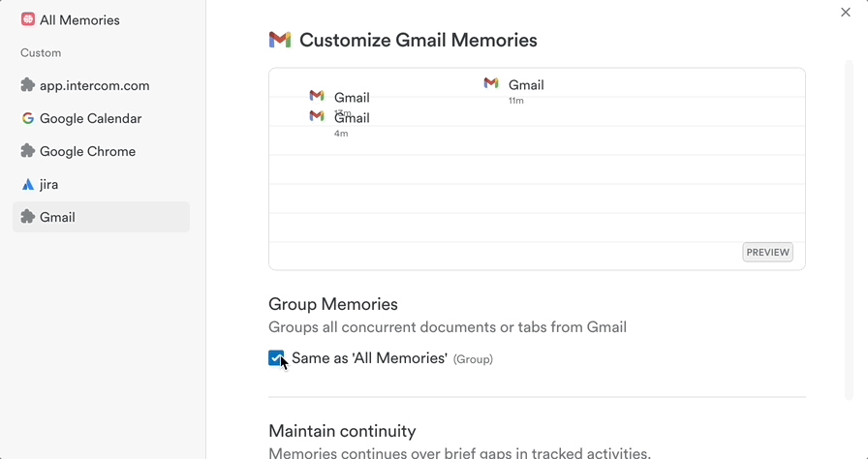Click the All Memories icon in sidebar
Image resolution: width=868 pixels, height=459 pixels.
[x=28, y=19]
